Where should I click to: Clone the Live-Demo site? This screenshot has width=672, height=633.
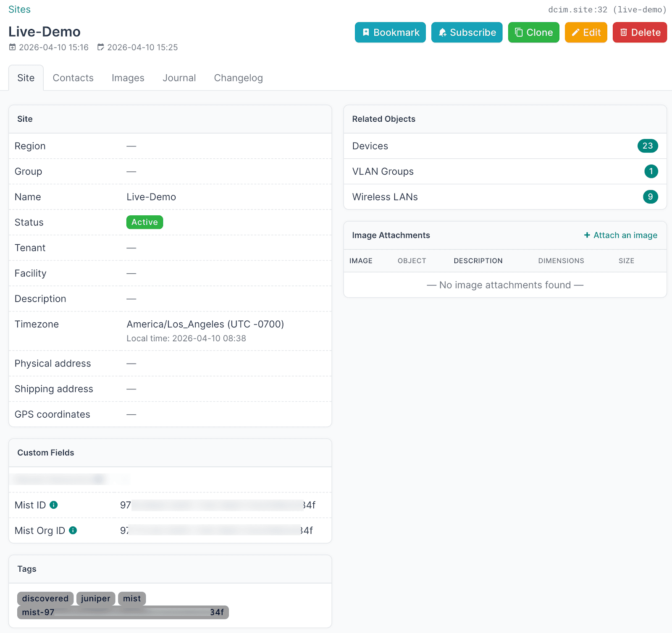pos(533,32)
